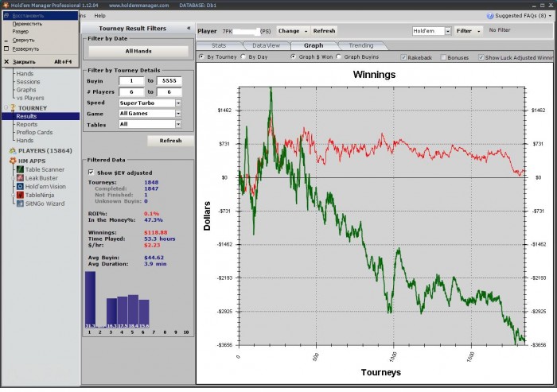Select Graph $ Won radio button
The width and height of the screenshot is (557, 392).
[293, 56]
